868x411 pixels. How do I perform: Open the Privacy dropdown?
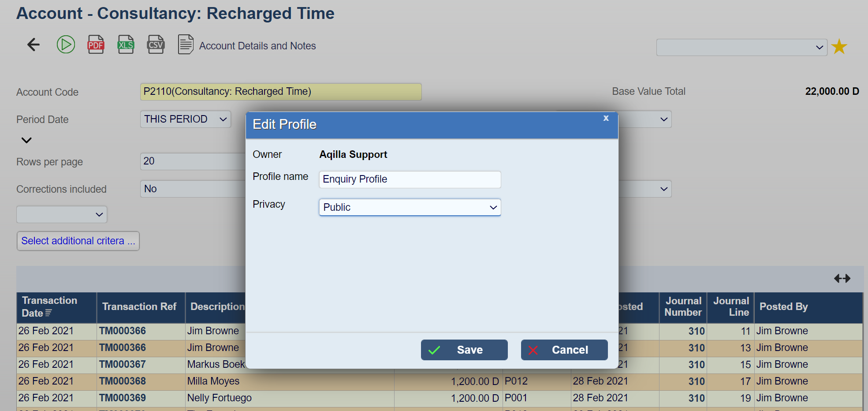pyautogui.click(x=410, y=207)
